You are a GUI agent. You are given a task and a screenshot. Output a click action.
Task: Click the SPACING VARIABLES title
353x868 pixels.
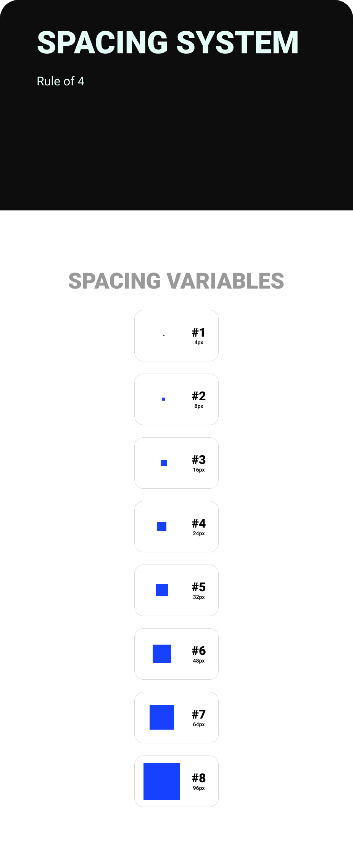click(x=176, y=281)
